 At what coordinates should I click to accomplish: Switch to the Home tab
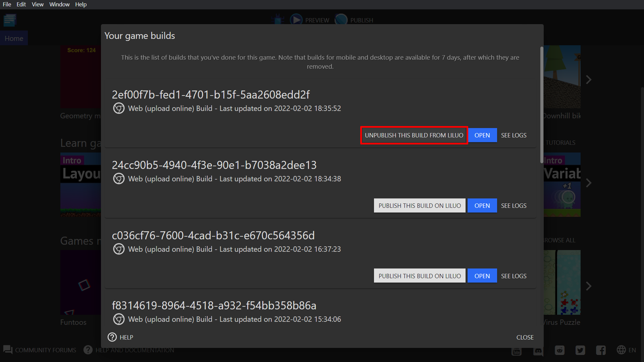(14, 38)
